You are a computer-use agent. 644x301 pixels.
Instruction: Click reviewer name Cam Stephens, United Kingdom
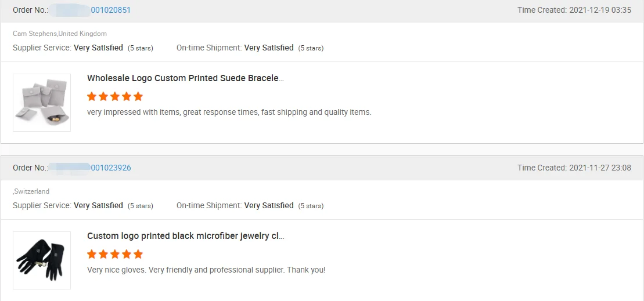[x=60, y=34]
